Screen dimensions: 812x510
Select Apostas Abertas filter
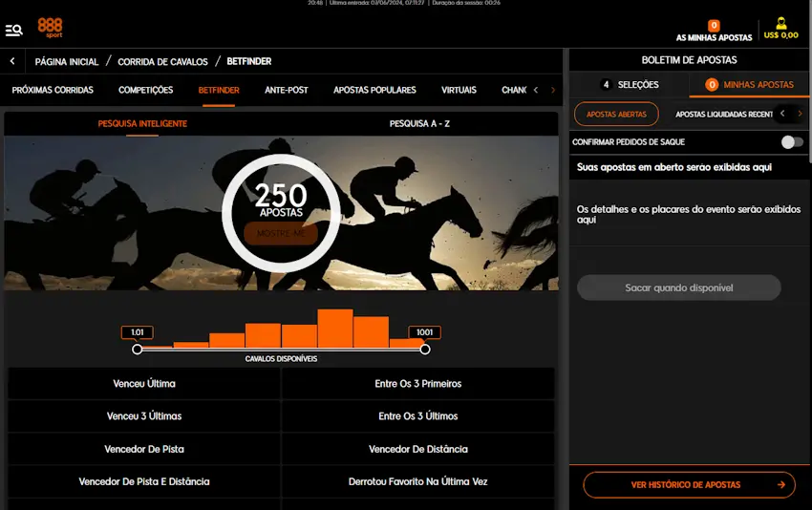(x=616, y=114)
